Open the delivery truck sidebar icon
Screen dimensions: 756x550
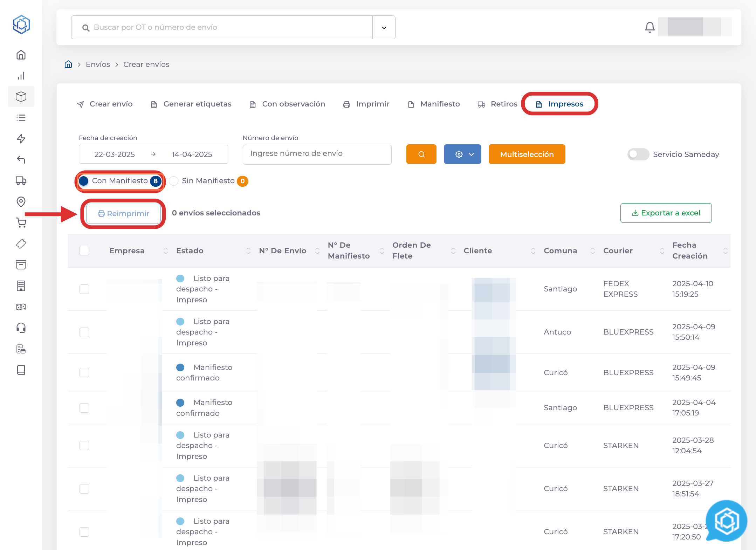click(21, 181)
